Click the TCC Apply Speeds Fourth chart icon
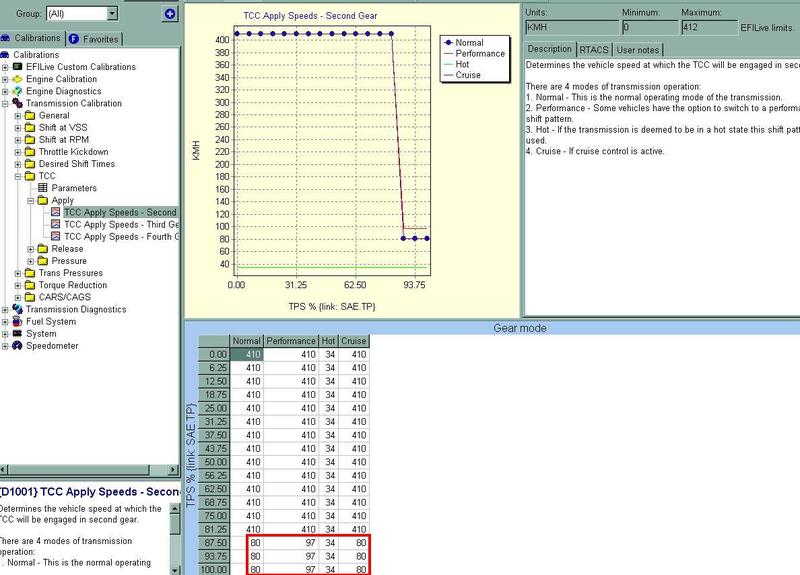The height and width of the screenshot is (575, 800). tap(55, 236)
